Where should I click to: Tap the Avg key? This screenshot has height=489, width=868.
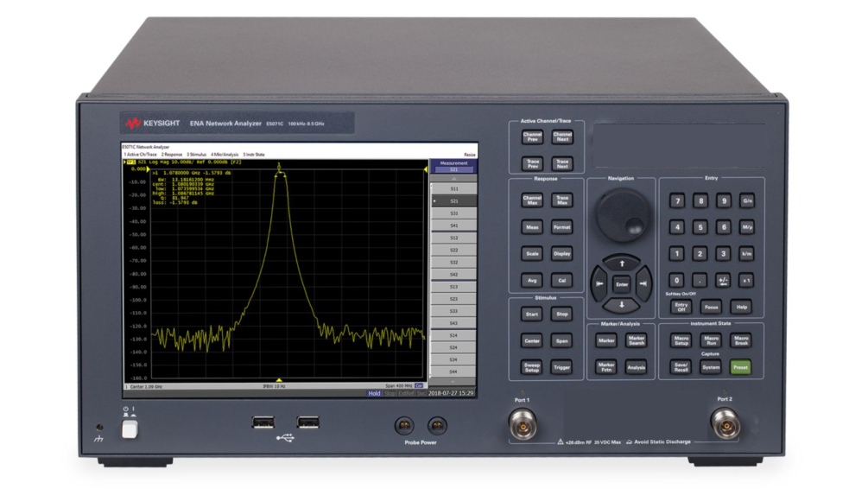click(x=533, y=280)
